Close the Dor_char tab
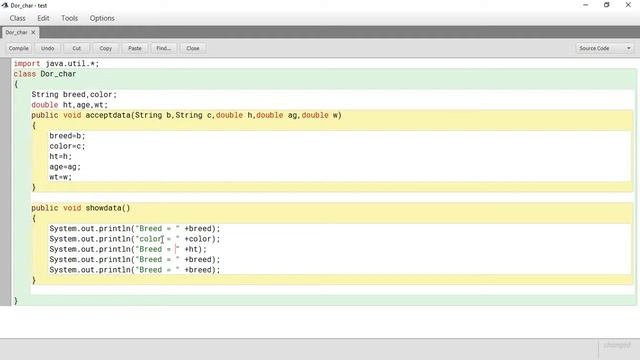 (x=33, y=32)
